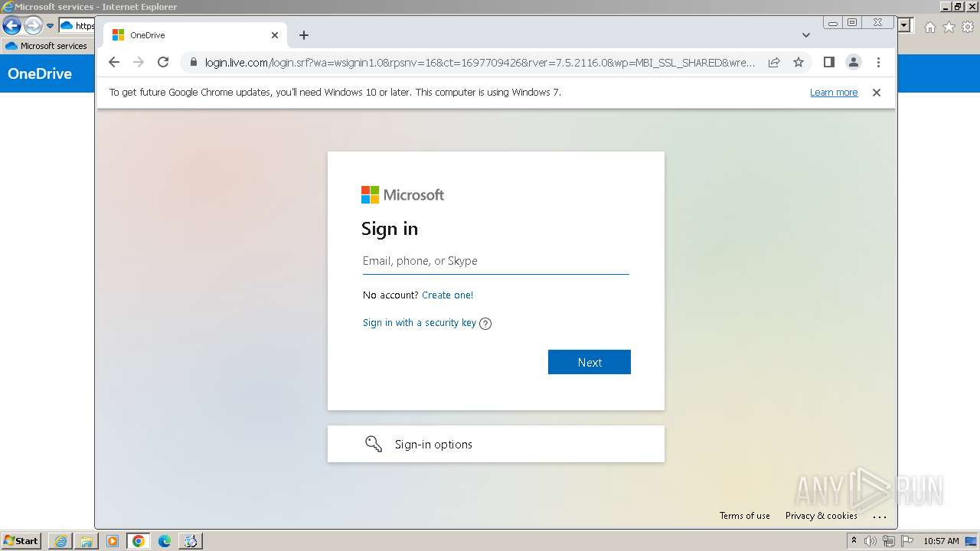980x551 pixels.
Task: Go to Internet Explorer's Home page
Action: [x=929, y=27]
